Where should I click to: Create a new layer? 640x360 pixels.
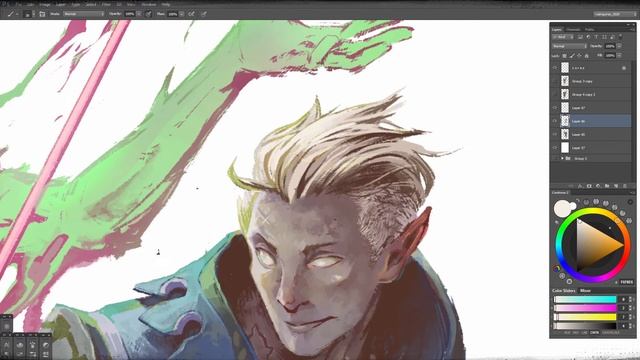point(616,186)
